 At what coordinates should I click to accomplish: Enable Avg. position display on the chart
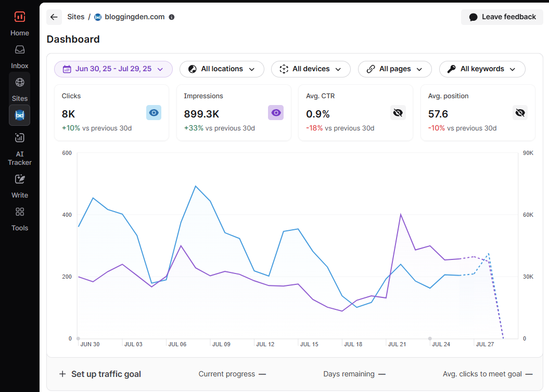[520, 112]
